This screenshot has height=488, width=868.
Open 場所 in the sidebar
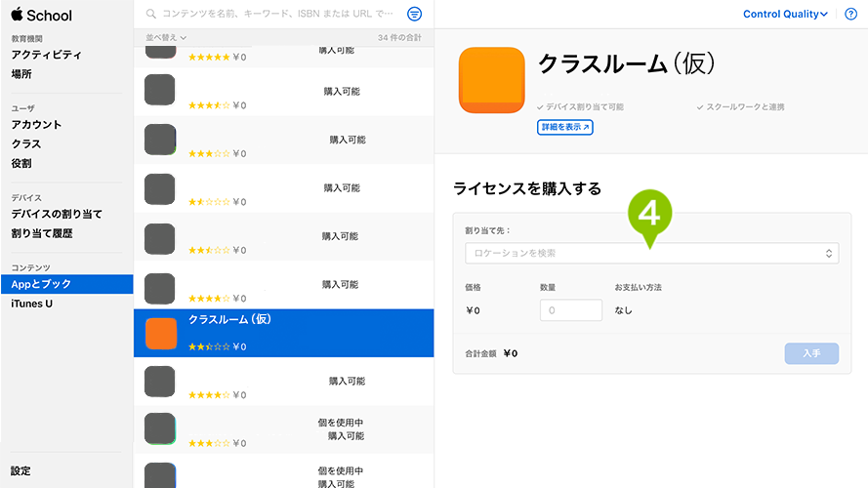(x=21, y=74)
